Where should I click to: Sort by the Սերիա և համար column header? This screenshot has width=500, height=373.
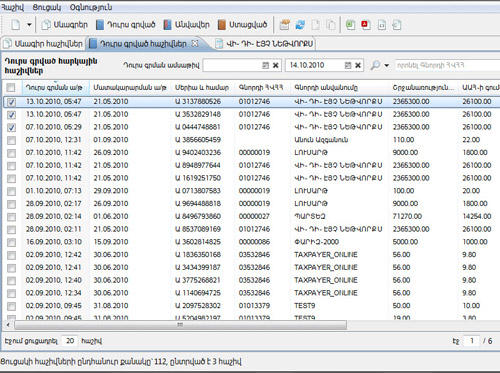click(x=203, y=88)
